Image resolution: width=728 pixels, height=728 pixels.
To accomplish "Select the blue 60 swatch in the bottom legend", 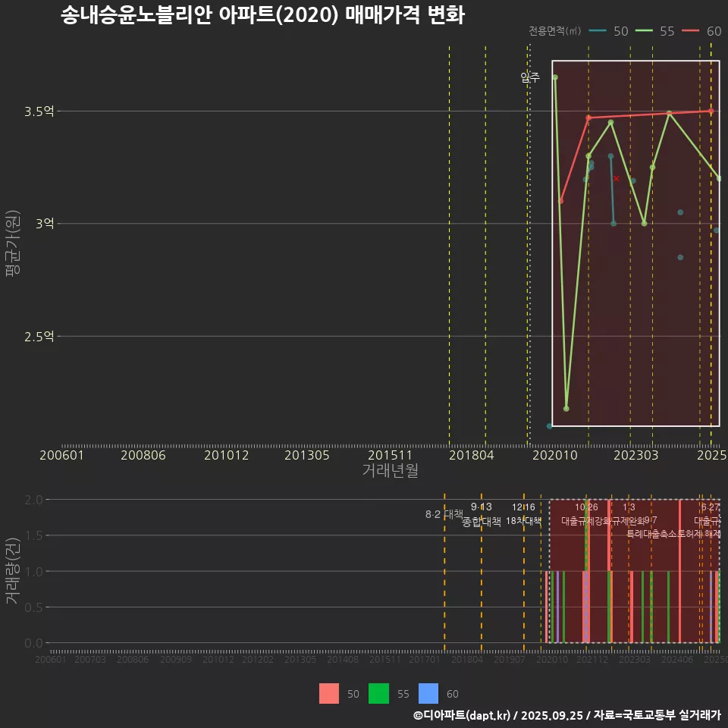I will [428, 693].
